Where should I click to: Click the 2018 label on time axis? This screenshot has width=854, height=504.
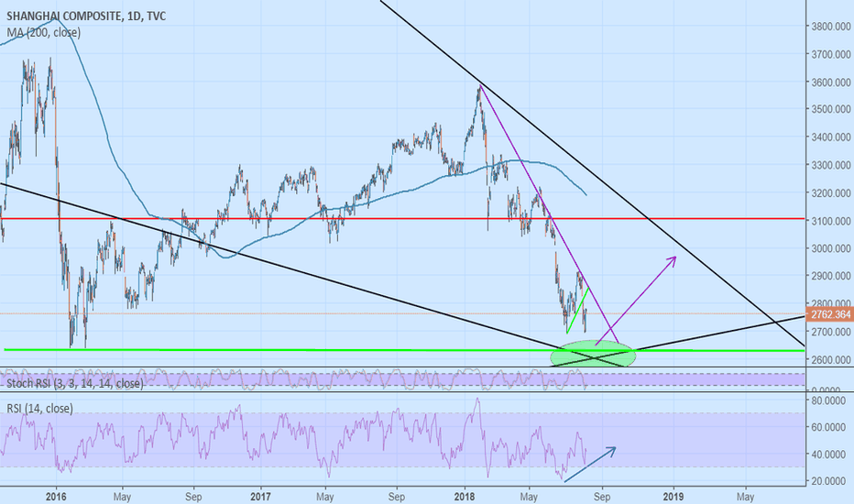click(x=465, y=497)
